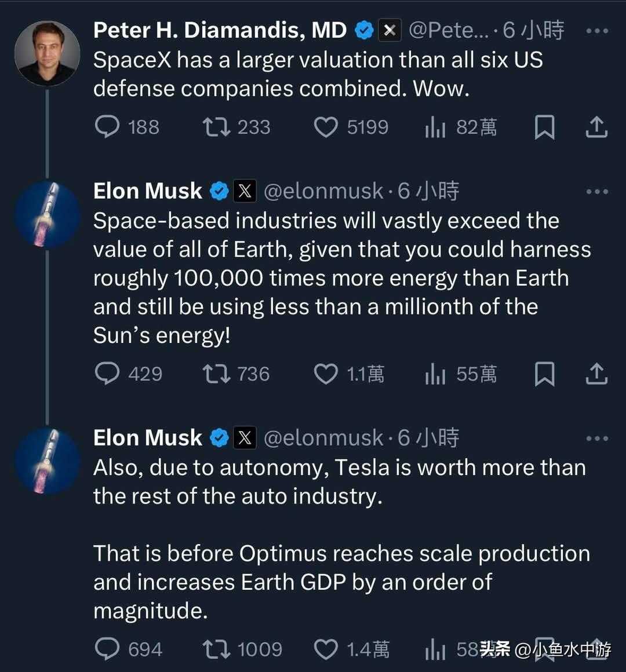
Task: Like the Space-based industries tweet
Action: [326, 374]
